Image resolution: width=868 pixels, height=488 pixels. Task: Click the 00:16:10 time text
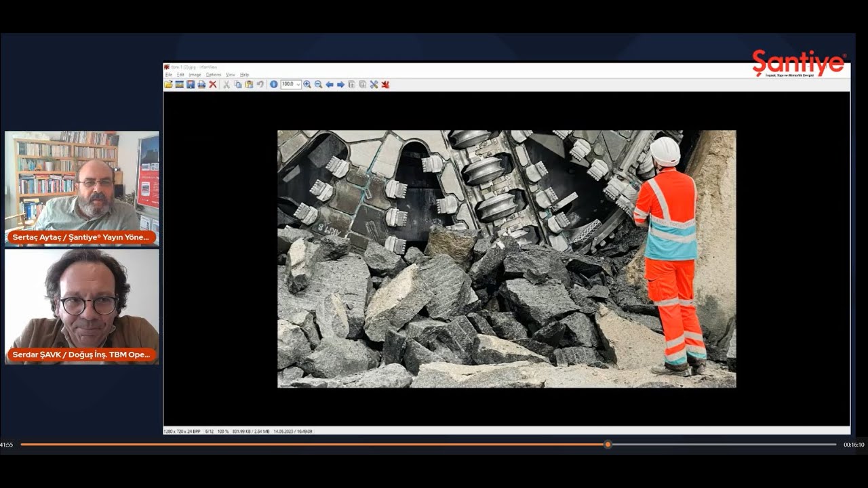[854, 445]
